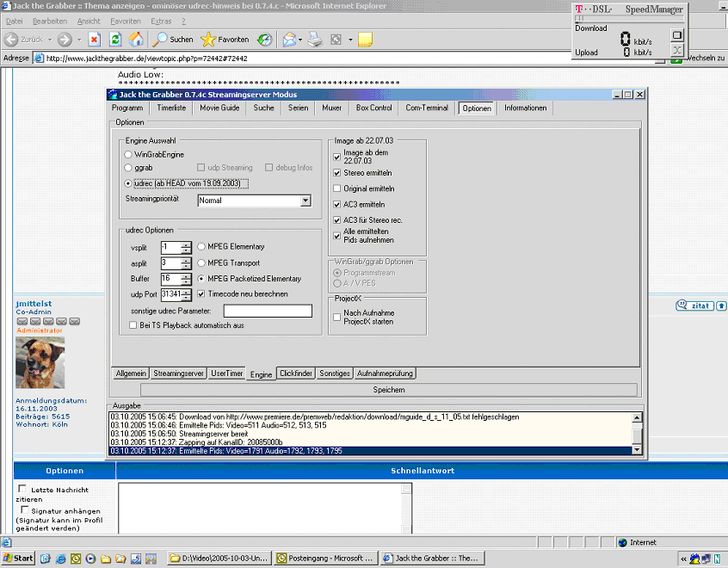Open the Favoriten star panel
This screenshot has width=728, height=568.
click(x=225, y=40)
